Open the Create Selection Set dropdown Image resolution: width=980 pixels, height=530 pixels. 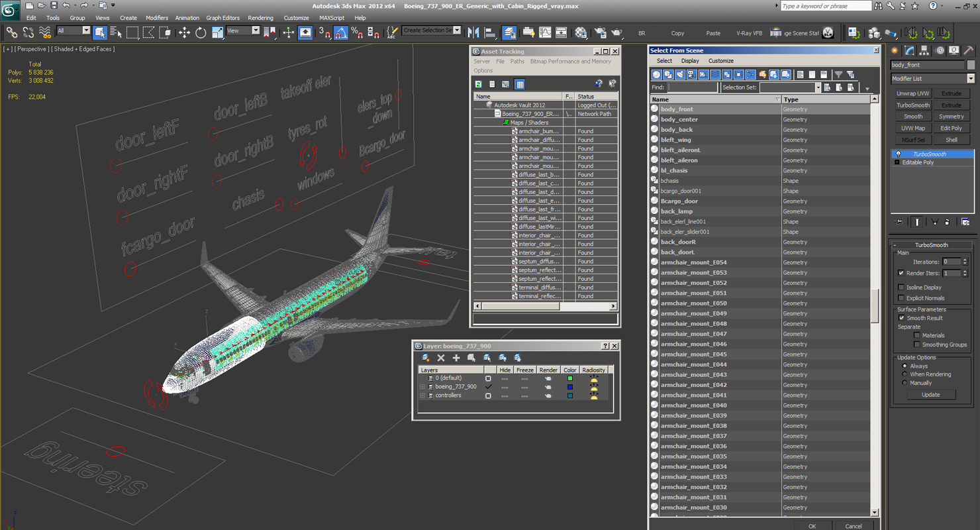coord(432,30)
